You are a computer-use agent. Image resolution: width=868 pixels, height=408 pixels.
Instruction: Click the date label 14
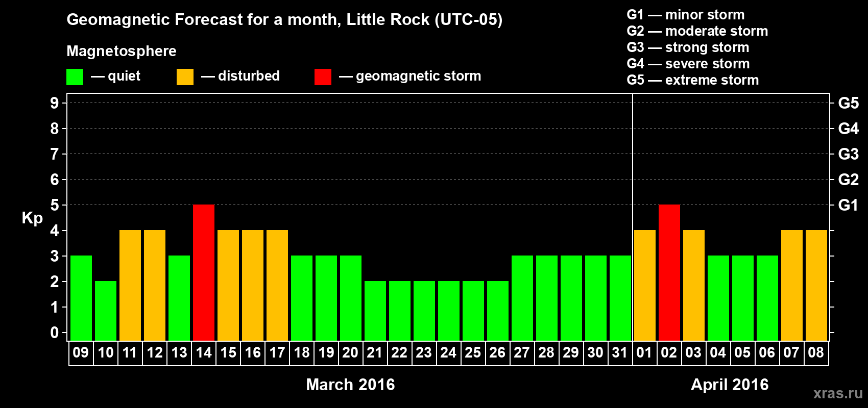(204, 353)
